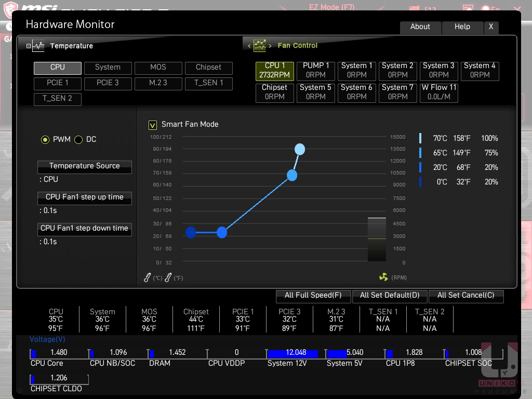Switch to the System 6 fan tab
The image size is (532, 399).
(x=357, y=93)
